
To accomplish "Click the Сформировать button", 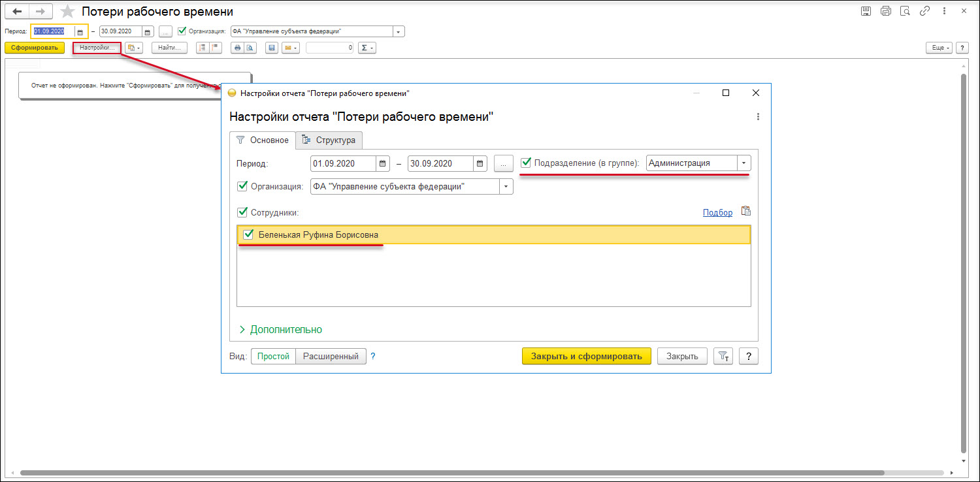I will [x=35, y=48].
